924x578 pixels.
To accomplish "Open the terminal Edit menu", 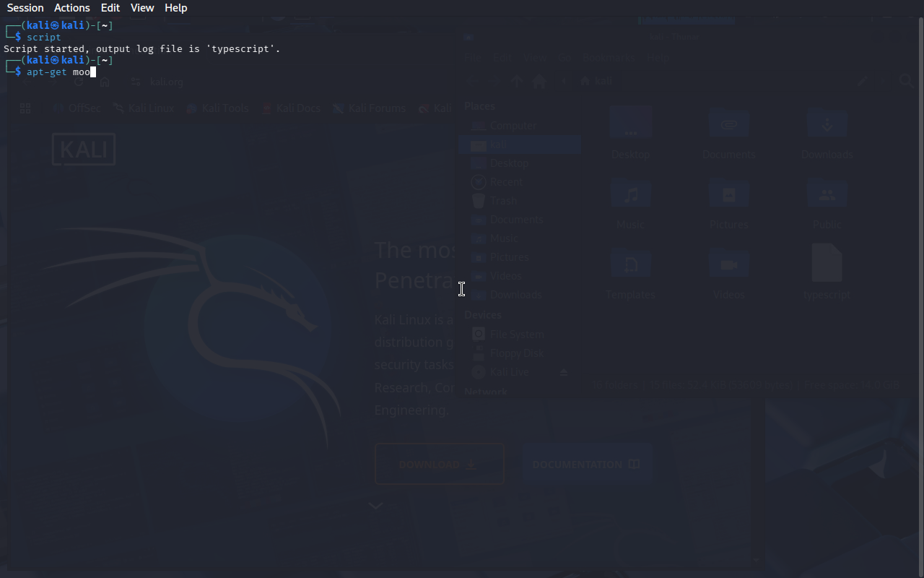I will (110, 8).
